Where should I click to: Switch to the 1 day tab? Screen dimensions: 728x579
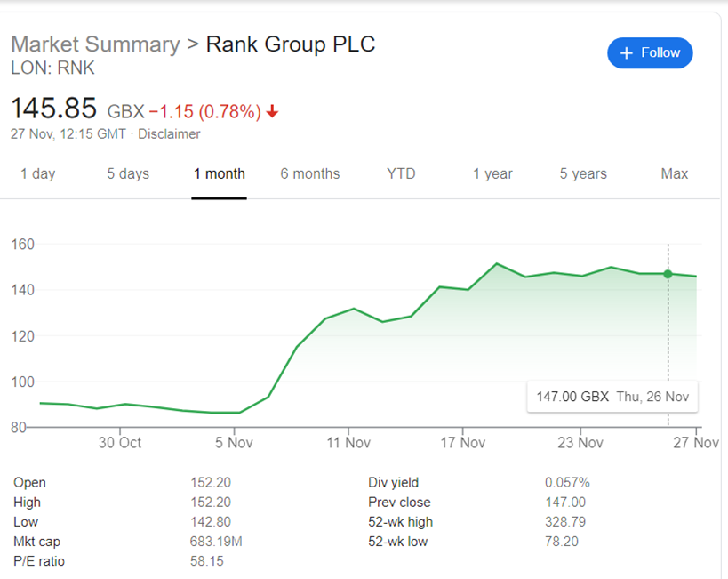point(37,173)
